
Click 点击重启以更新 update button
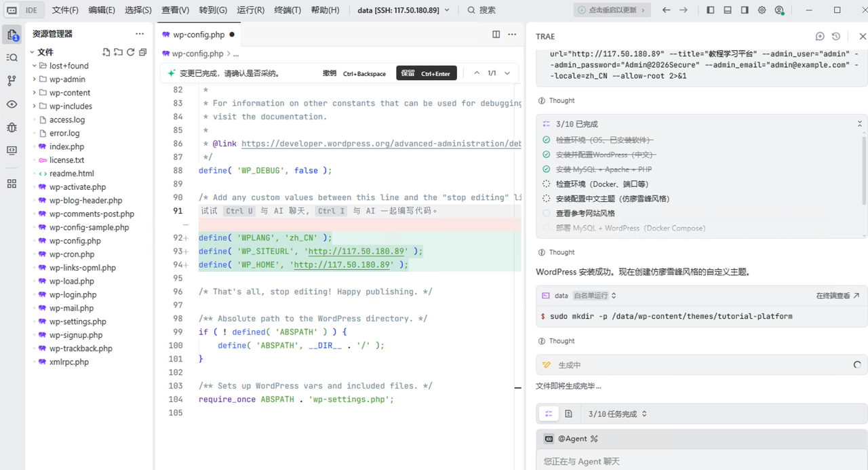point(612,10)
